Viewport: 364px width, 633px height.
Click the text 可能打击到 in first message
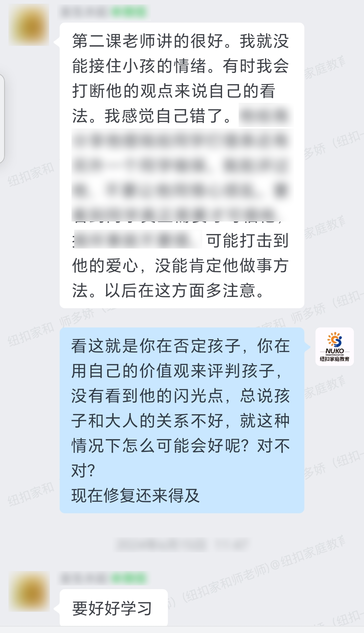[247, 240]
